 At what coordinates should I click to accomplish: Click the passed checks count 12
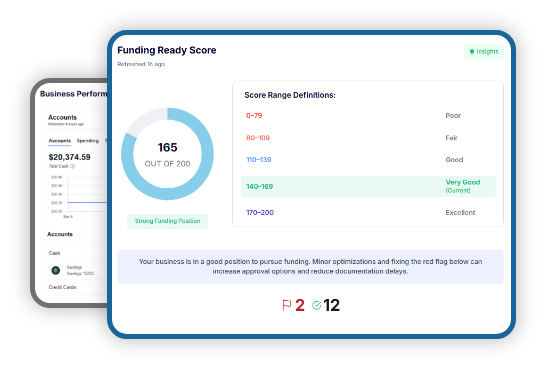[x=331, y=305]
